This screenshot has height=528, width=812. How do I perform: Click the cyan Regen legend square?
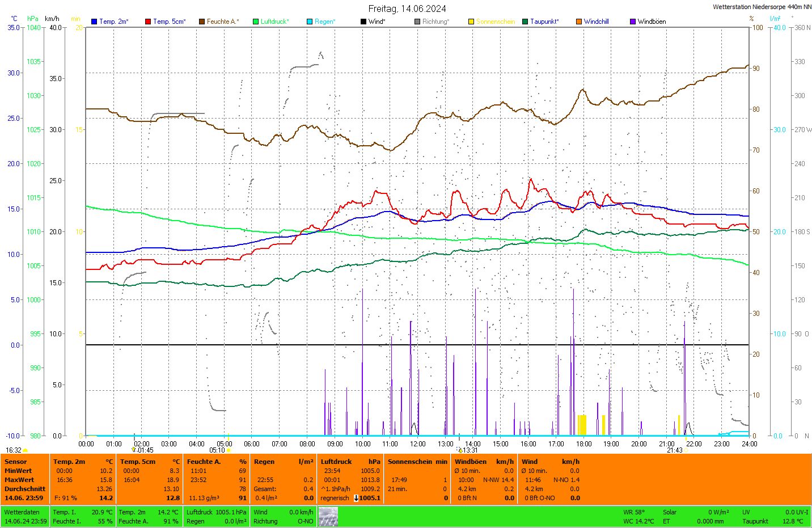pos(310,22)
